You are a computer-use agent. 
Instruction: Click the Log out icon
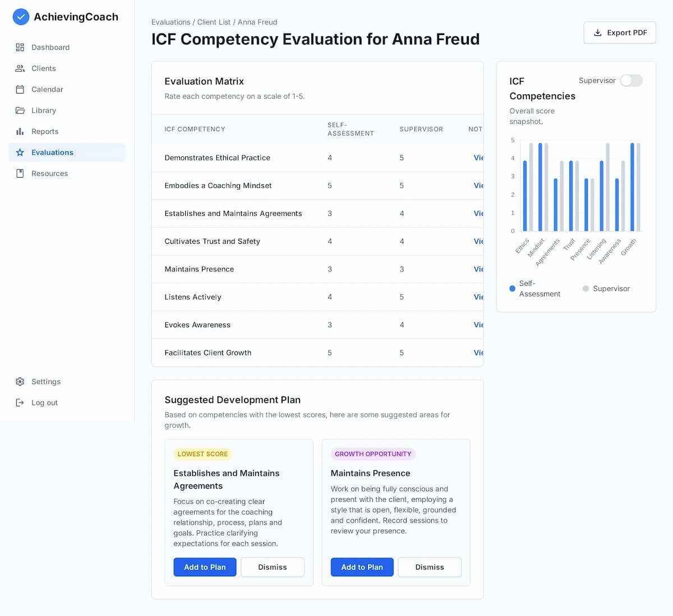click(x=20, y=402)
